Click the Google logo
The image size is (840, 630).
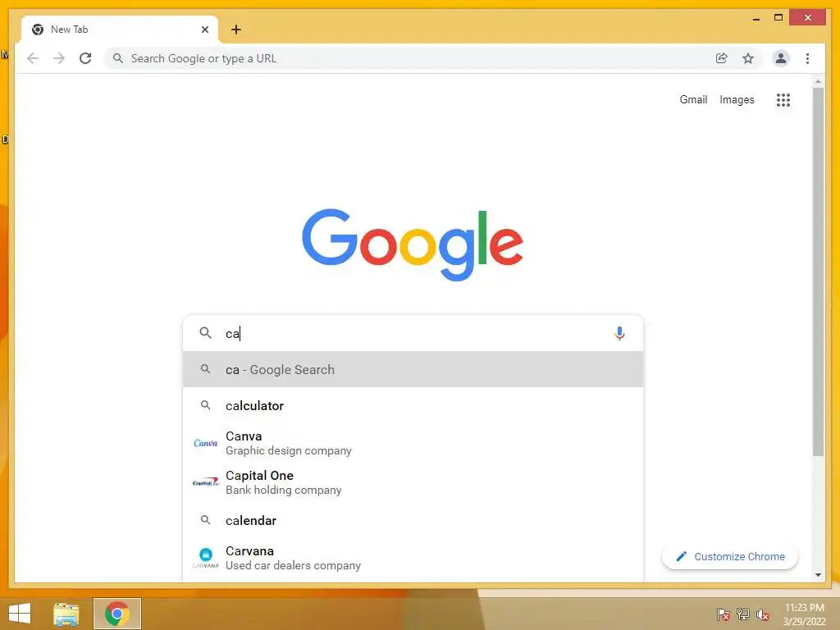[413, 244]
